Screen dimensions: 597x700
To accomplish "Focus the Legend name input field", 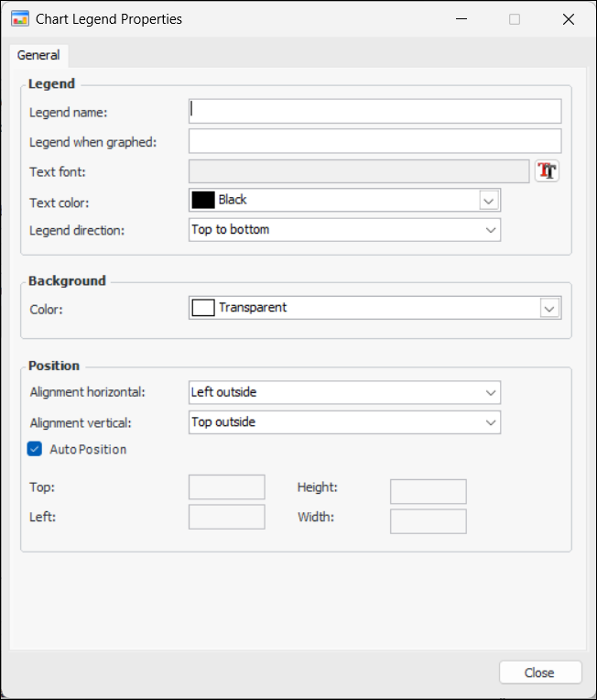I will [x=374, y=111].
